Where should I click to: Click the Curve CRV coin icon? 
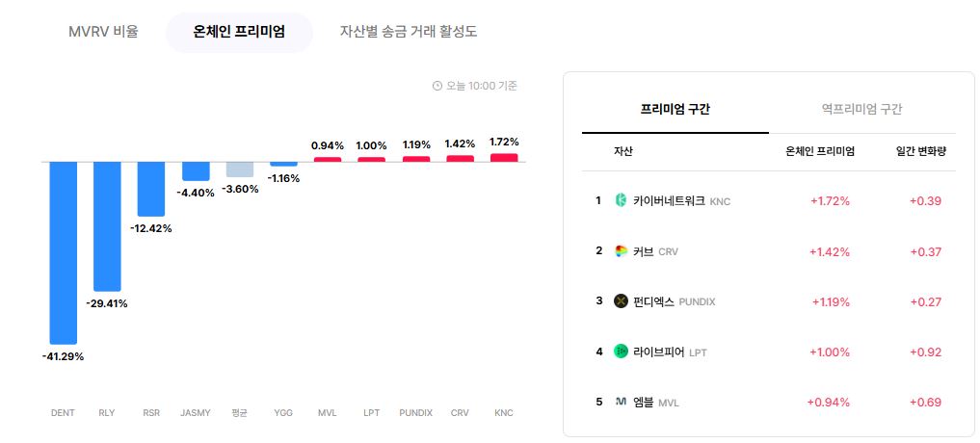(621, 251)
